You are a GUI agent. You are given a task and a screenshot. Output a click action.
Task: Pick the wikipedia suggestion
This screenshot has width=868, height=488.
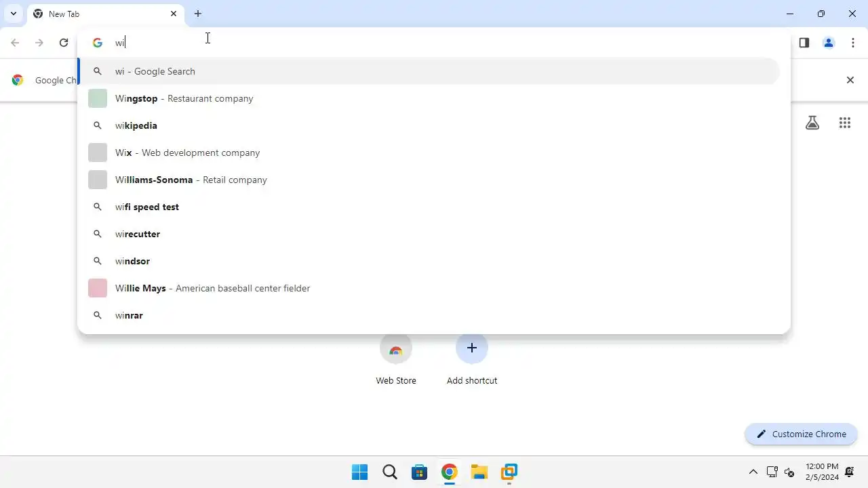[429, 125]
